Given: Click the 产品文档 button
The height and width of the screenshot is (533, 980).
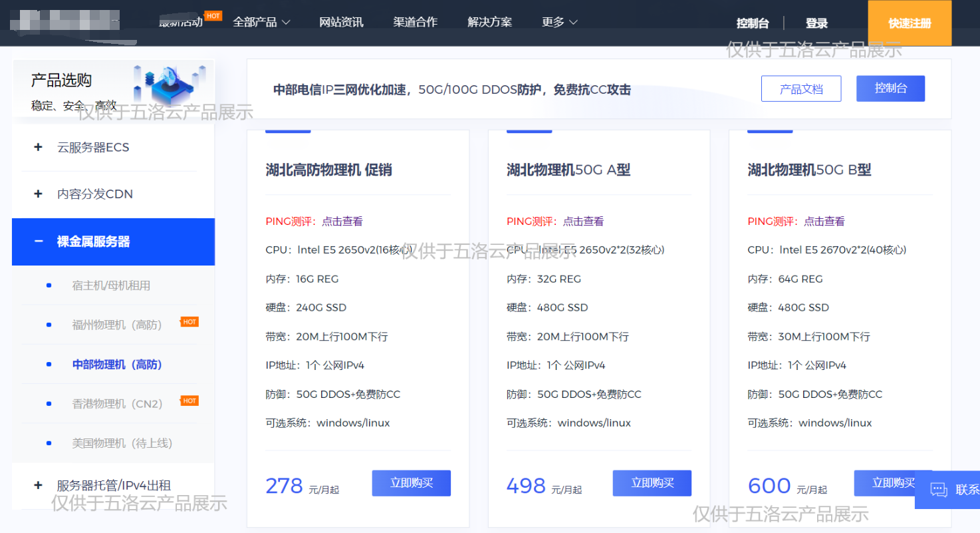Looking at the screenshot, I should point(800,89).
